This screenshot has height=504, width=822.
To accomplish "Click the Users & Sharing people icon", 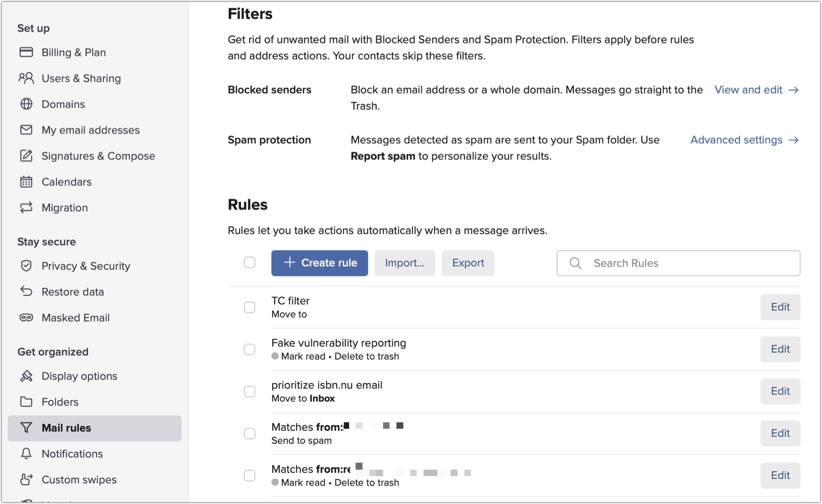I will (26, 78).
